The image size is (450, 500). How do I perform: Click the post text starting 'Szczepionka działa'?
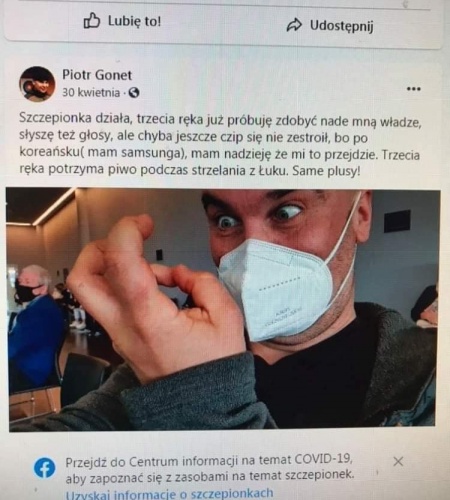coord(221,146)
